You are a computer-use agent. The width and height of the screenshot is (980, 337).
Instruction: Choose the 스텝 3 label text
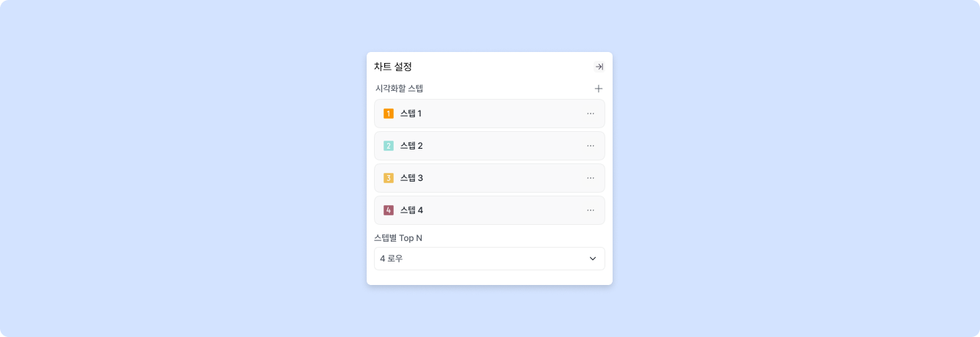pyautogui.click(x=411, y=178)
